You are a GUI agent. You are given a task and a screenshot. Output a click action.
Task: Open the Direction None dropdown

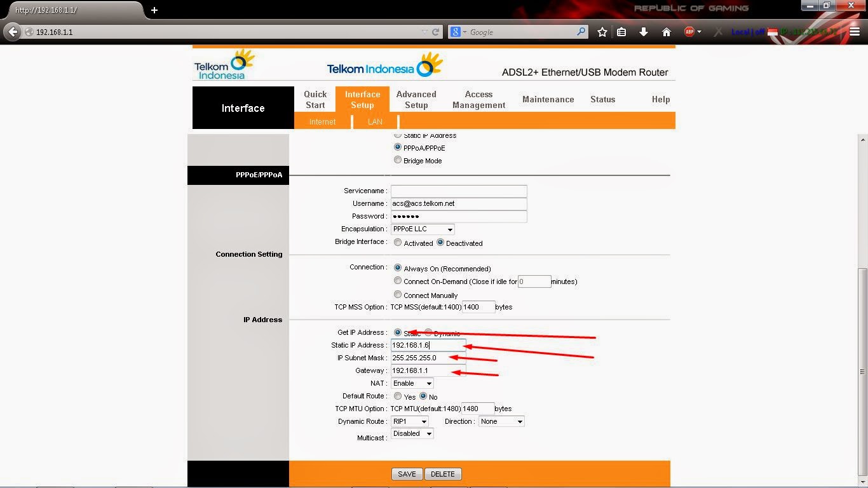point(501,421)
